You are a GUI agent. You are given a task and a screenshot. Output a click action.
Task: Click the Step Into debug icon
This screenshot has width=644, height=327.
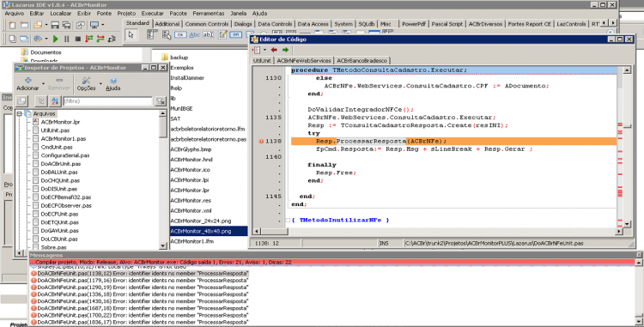(88, 39)
